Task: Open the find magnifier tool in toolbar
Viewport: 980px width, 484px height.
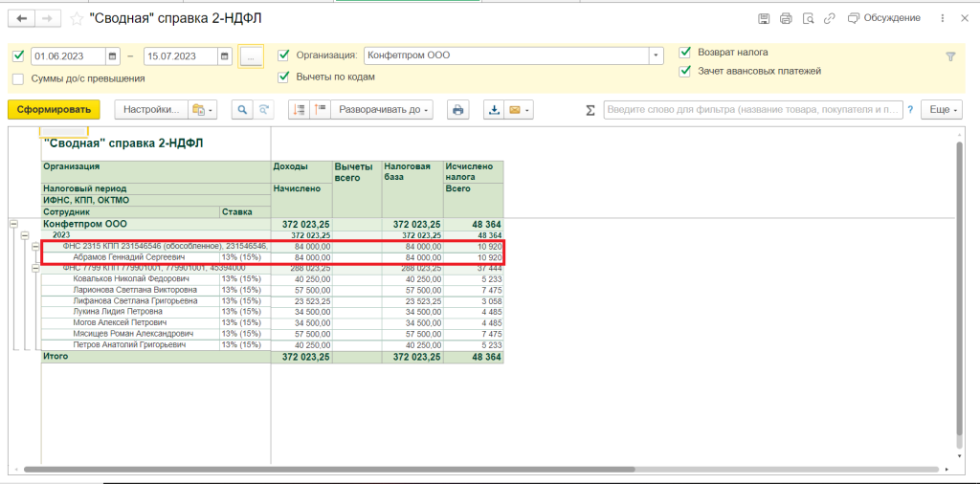Action: [242, 110]
